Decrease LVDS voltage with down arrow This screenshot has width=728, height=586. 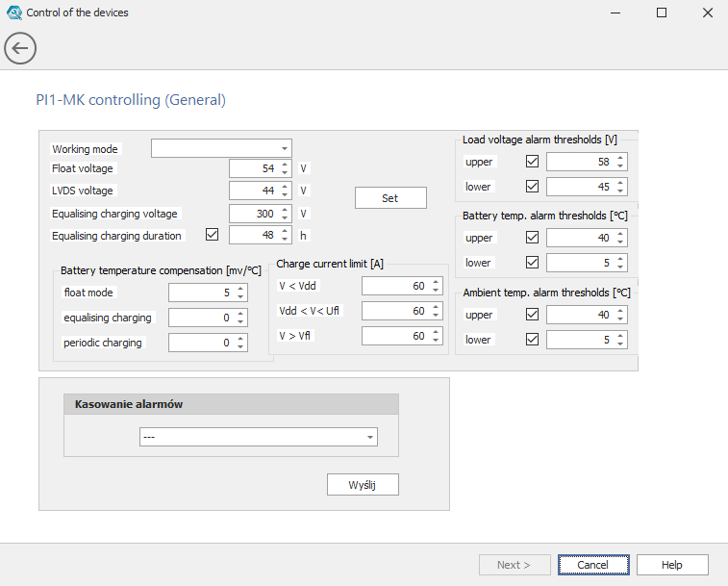pyautogui.click(x=285, y=195)
